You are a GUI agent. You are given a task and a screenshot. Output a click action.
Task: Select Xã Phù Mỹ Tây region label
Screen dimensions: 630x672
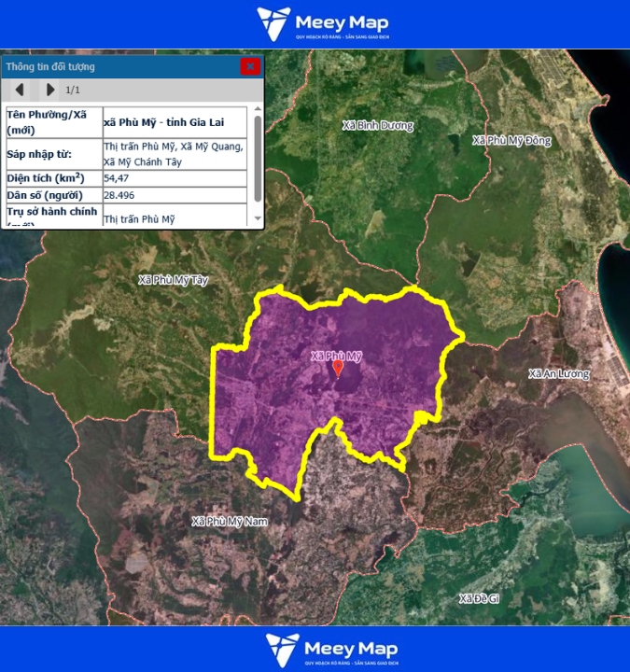coord(173,279)
